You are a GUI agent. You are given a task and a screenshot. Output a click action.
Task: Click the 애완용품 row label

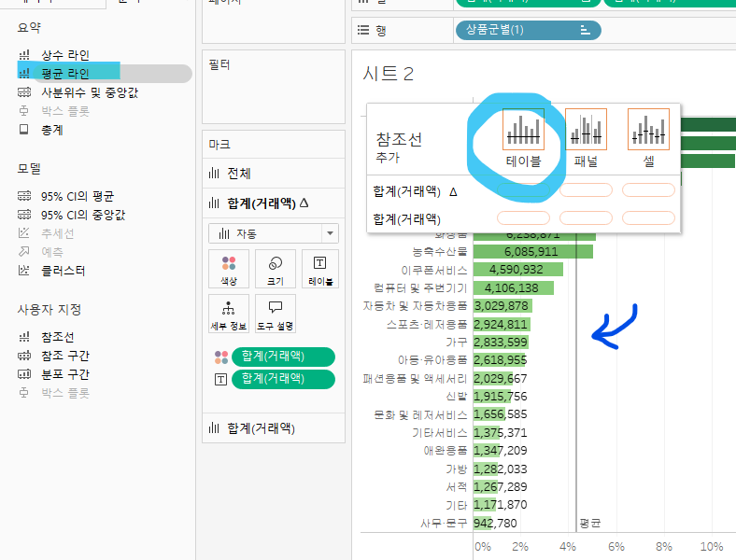446,451
